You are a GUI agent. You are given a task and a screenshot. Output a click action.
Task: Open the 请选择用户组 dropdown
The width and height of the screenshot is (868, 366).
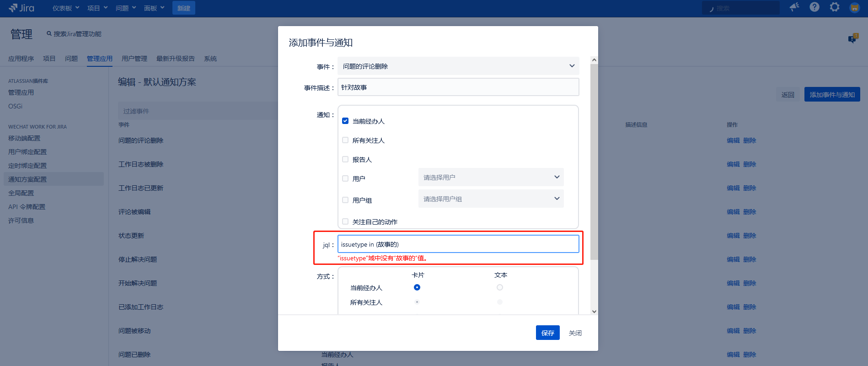(x=491, y=199)
